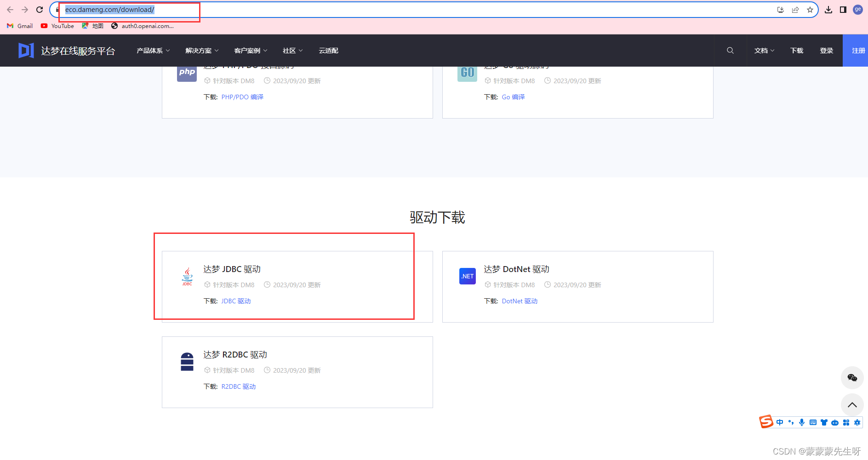This screenshot has height=460, width=868.
Task: Open the 云适配 menu item
Action: [328, 51]
